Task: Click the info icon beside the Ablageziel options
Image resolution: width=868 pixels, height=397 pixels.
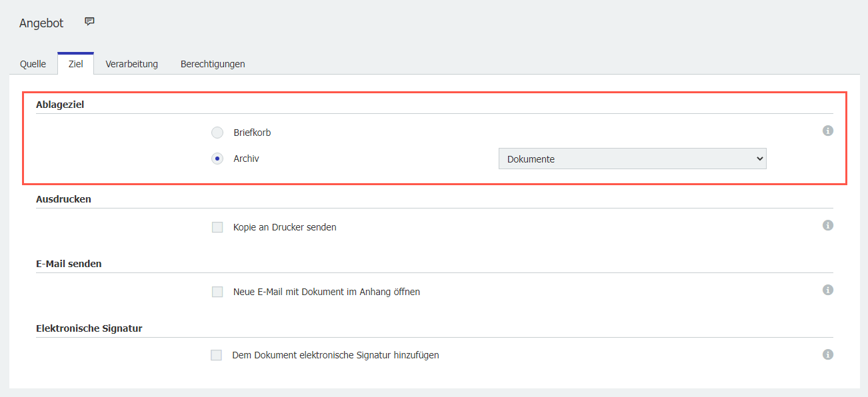Action: (828, 131)
